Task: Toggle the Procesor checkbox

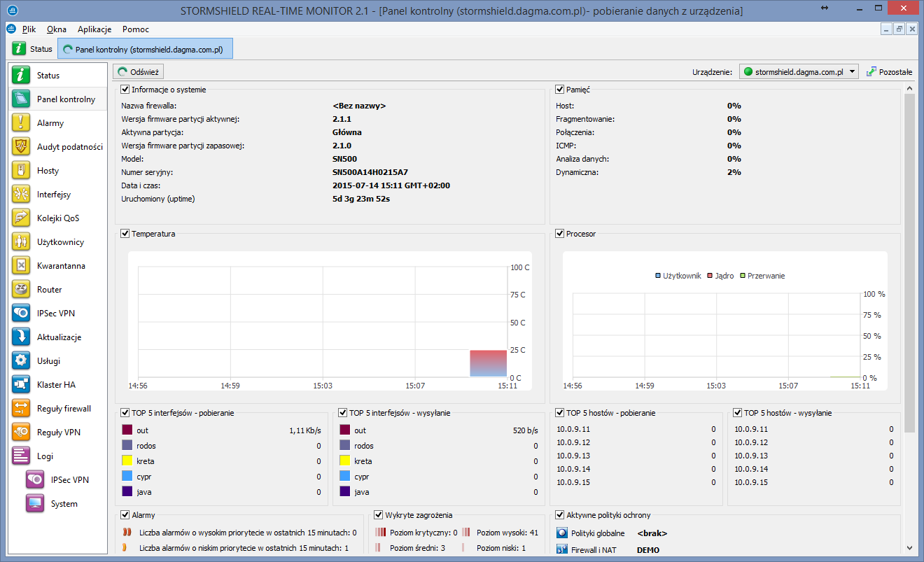Action: (560, 233)
